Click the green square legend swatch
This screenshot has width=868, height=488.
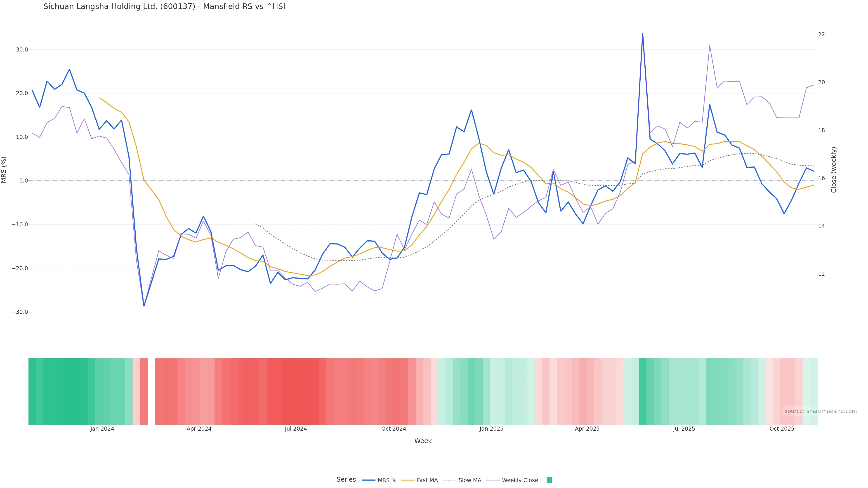(x=549, y=480)
